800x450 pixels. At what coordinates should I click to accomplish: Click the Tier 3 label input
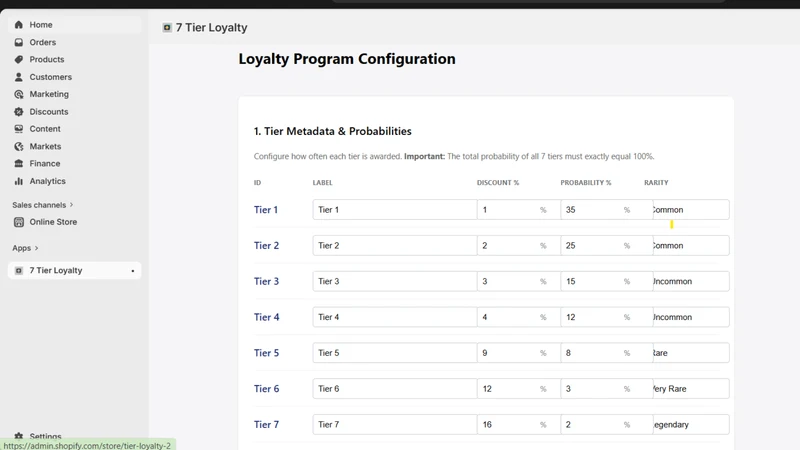394,281
